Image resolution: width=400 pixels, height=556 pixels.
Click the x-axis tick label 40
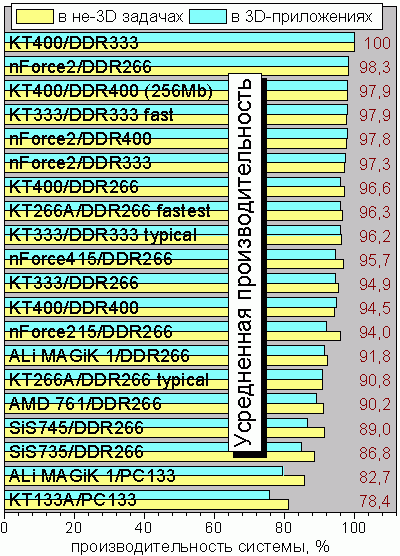(x=144, y=527)
